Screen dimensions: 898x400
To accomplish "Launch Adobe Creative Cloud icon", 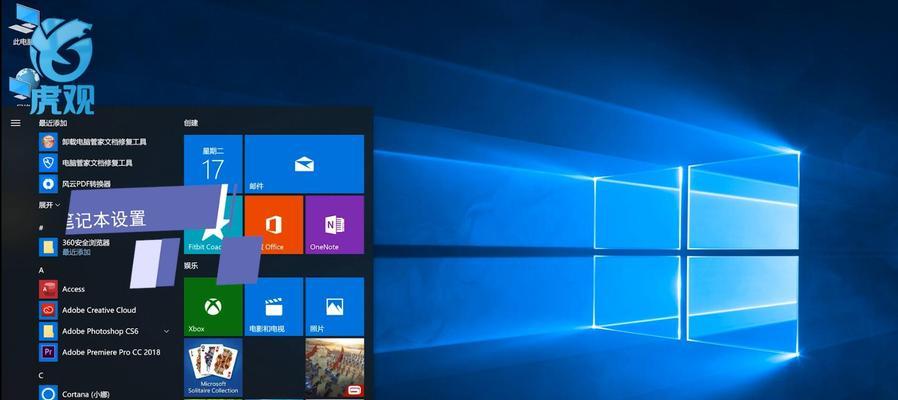I will pyautogui.click(x=49, y=310).
